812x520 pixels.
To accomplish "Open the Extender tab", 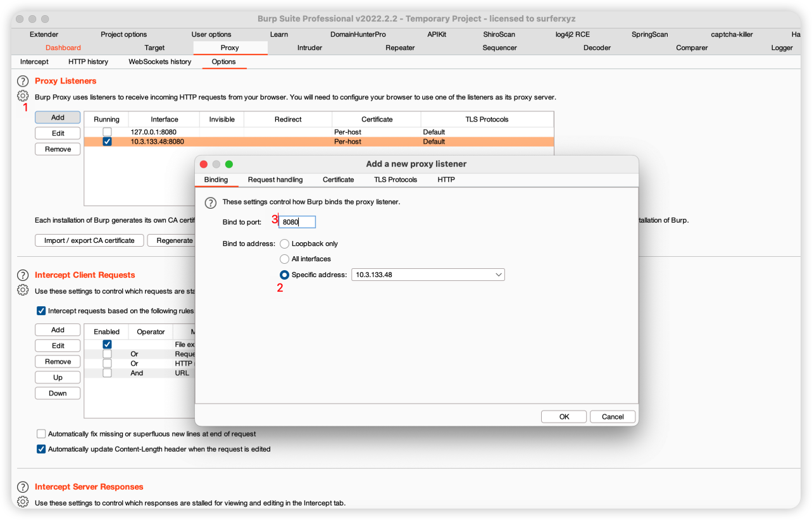I will (44, 34).
